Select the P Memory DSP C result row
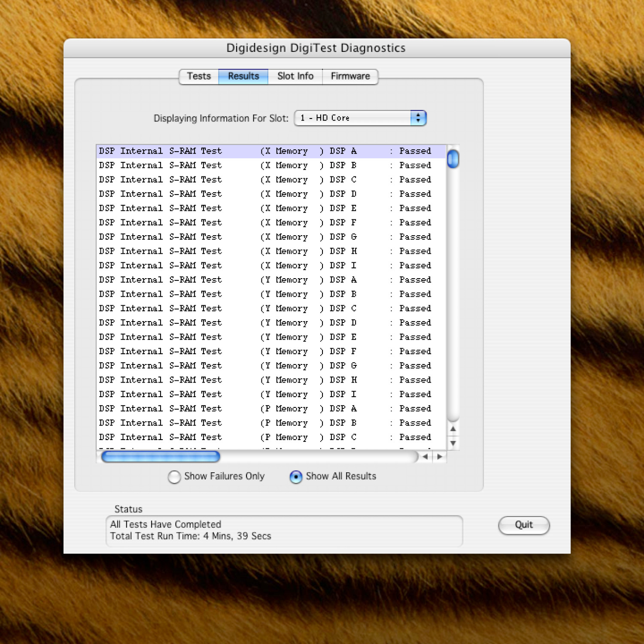The width and height of the screenshot is (644, 644). coord(271,437)
